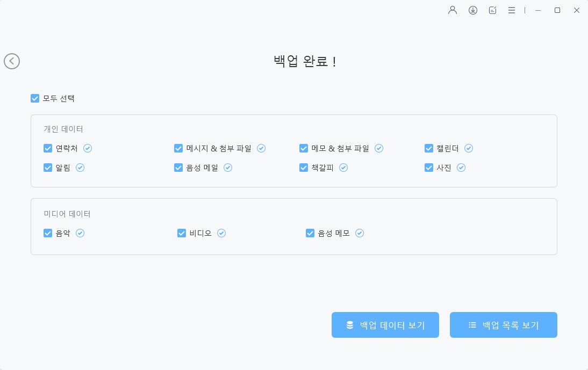Click the feedback note icon
Viewport: 588px width, 370px height.
coord(493,10)
